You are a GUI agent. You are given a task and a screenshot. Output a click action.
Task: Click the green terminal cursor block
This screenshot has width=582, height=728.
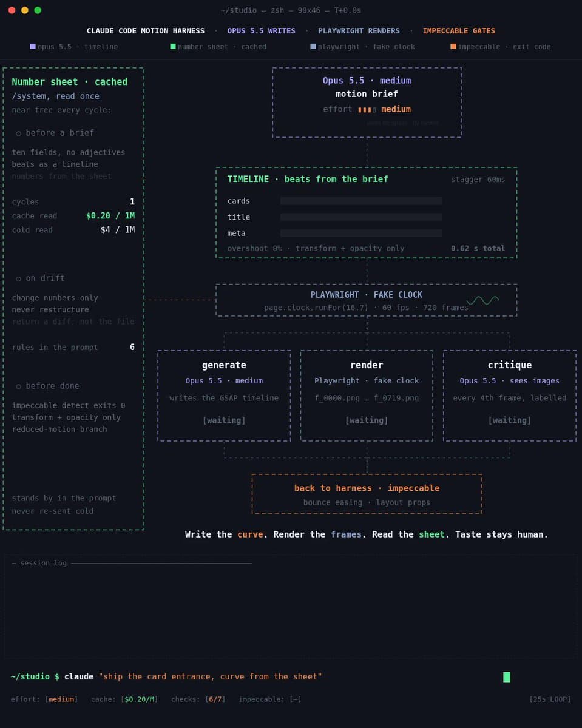507,676
